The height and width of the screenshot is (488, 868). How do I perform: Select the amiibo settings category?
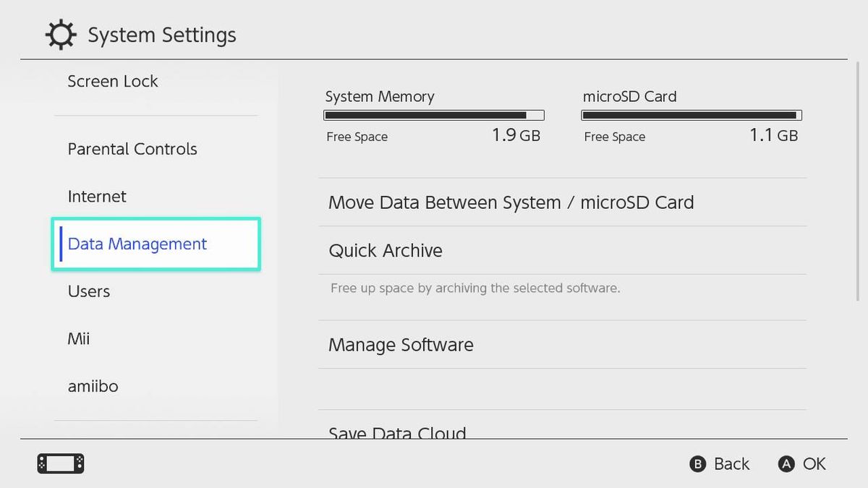(x=93, y=385)
